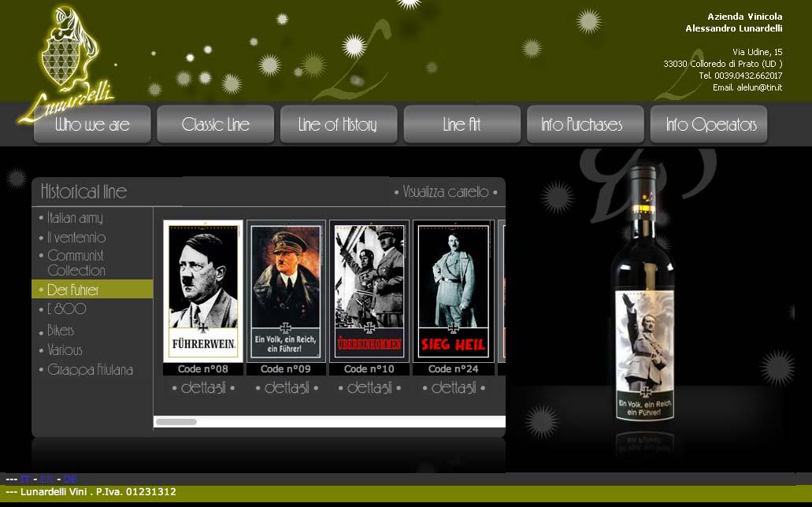Screen dimensions: 812x507
Task: Open the Line of History menu
Action: [338, 124]
